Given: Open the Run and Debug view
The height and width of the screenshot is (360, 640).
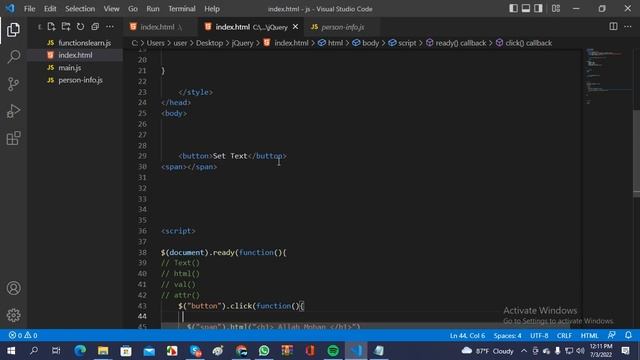Looking at the screenshot, I should (13, 111).
